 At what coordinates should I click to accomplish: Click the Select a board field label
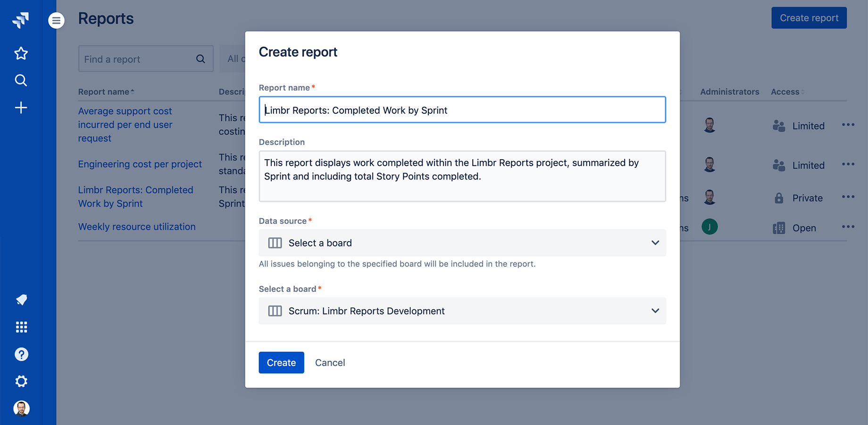coord(287,289)
